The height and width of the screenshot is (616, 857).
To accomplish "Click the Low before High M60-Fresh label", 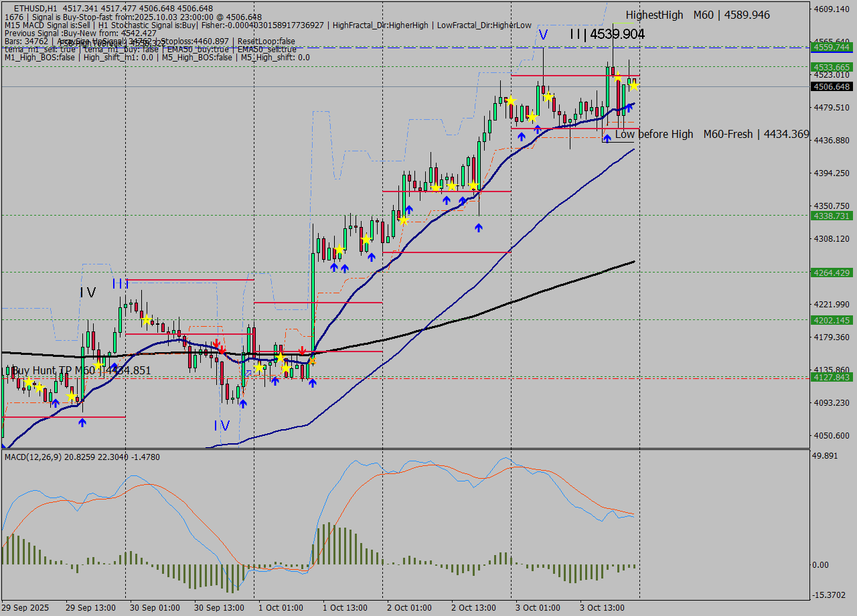I will tap(712, 135).
